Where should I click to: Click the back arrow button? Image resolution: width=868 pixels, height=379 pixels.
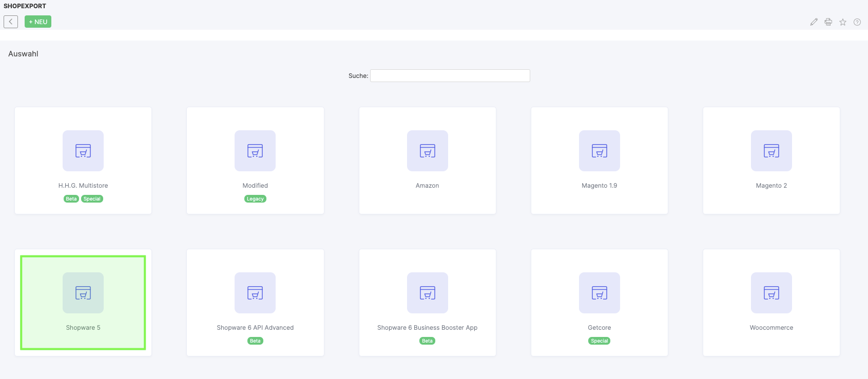click(11, 22)
